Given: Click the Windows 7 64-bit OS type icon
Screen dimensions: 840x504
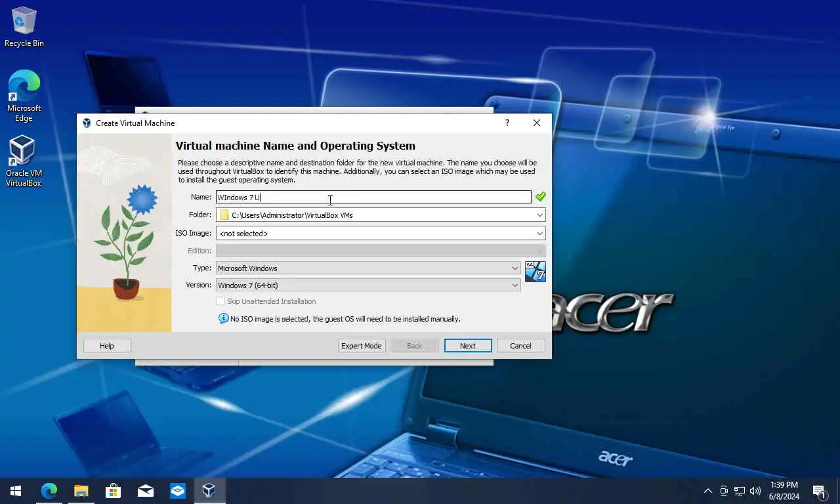Looking at the screenshot, I should pos(535,271).
